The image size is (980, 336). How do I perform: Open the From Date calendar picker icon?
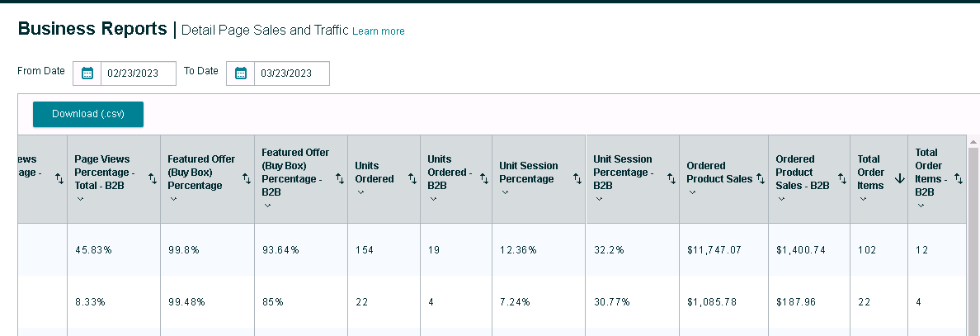87,73
